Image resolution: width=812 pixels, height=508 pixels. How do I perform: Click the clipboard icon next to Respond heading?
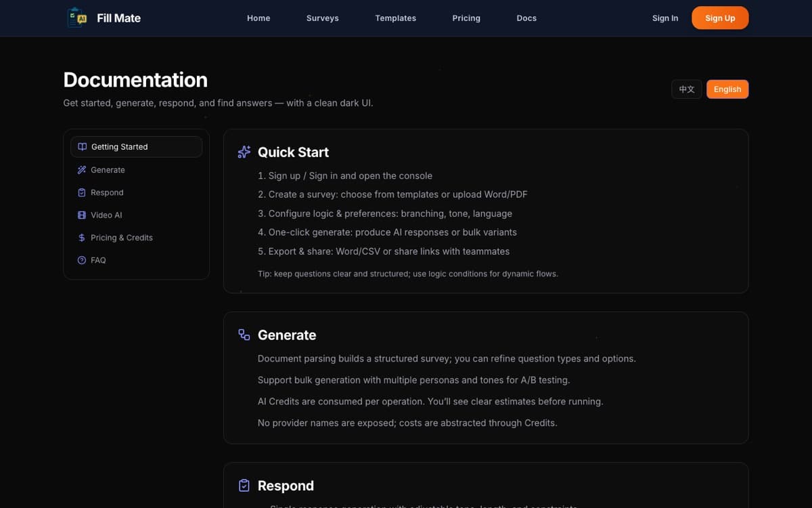(x=244, y=486)
